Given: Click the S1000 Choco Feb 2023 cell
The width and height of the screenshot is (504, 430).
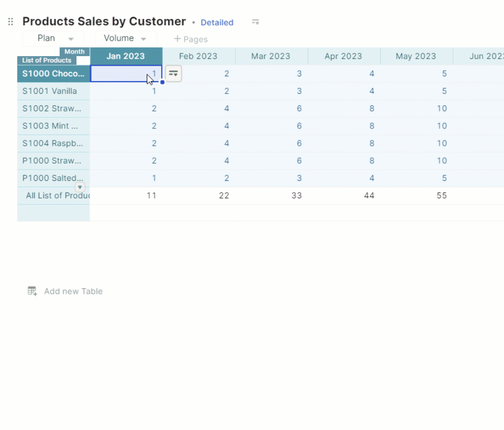Looking at the screenshot, I should (199, 73).
